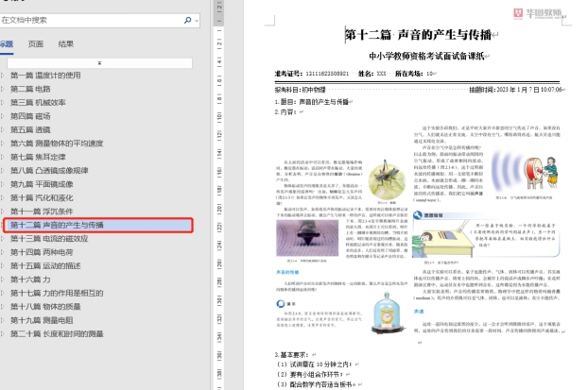Viewport: 588px width, 390px height.
Task: Switch to the 页面 tab
Action: (36, 43)
